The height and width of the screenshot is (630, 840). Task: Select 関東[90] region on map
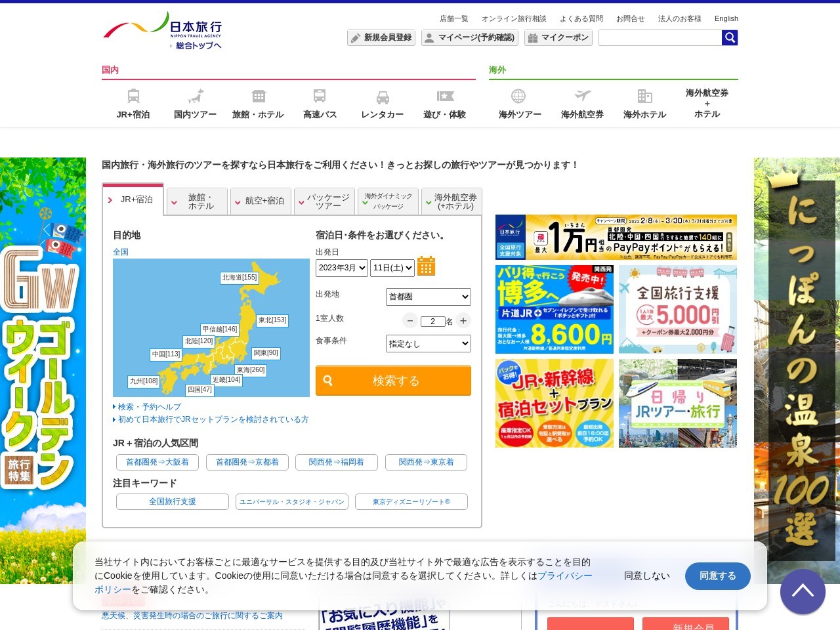tap(266, 353)
